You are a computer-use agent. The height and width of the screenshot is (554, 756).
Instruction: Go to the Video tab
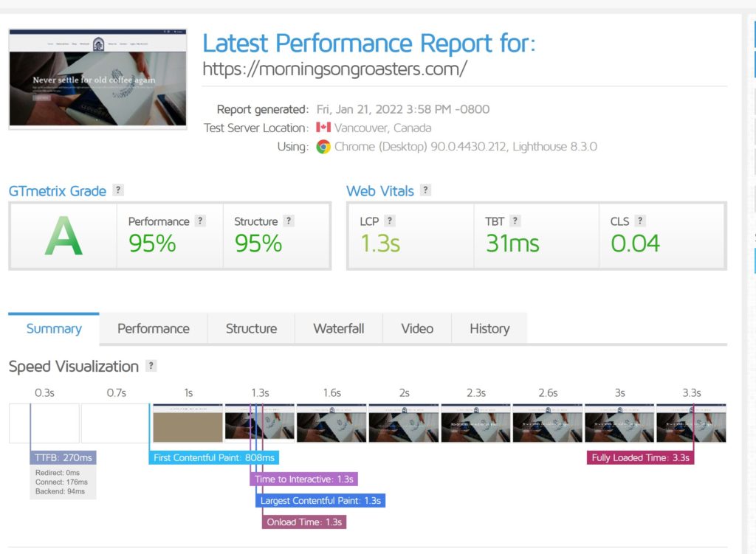click(417, 328)
